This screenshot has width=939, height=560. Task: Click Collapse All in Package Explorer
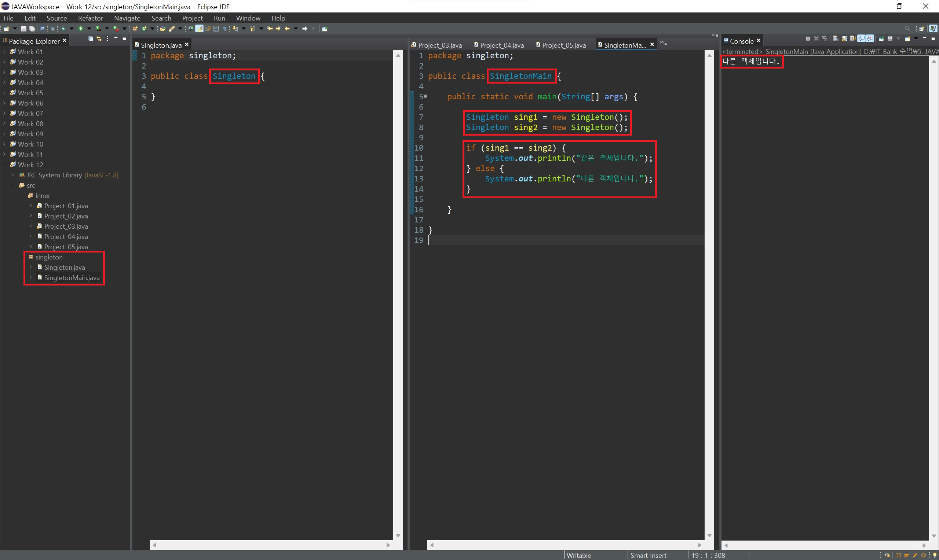tap(91, 39)
